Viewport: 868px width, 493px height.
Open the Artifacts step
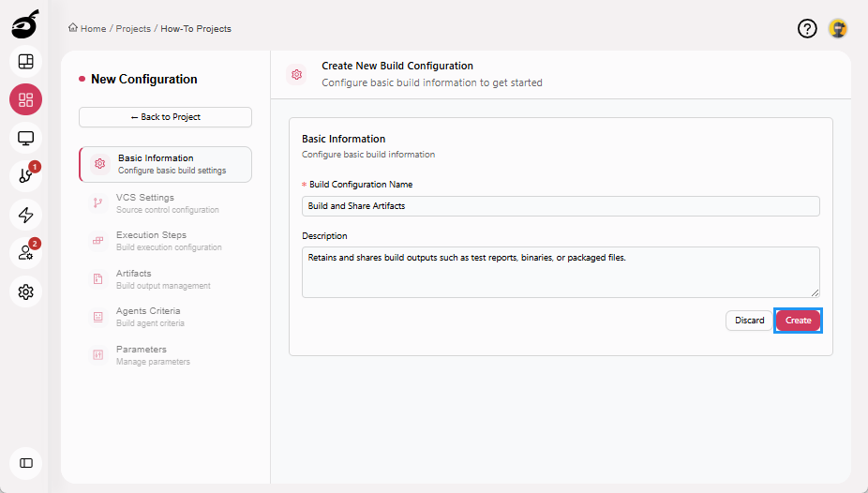[x=166, y=279]
